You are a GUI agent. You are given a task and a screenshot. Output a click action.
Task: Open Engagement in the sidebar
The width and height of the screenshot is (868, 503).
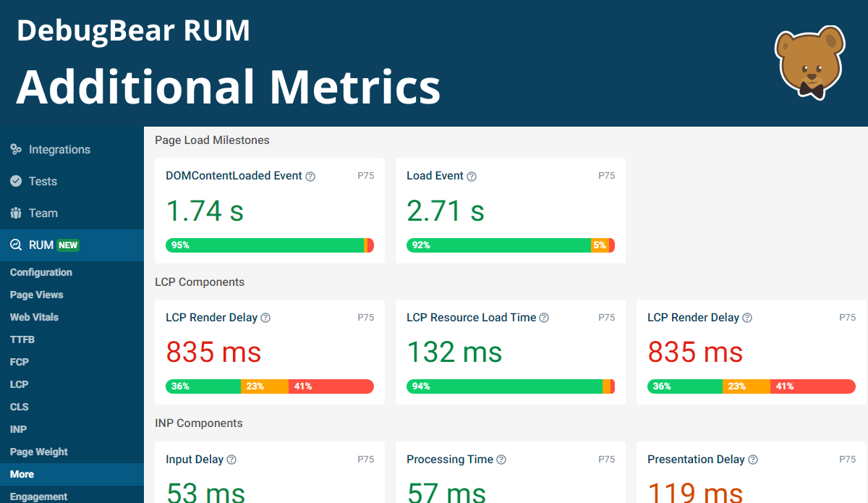tap(39, 496)
